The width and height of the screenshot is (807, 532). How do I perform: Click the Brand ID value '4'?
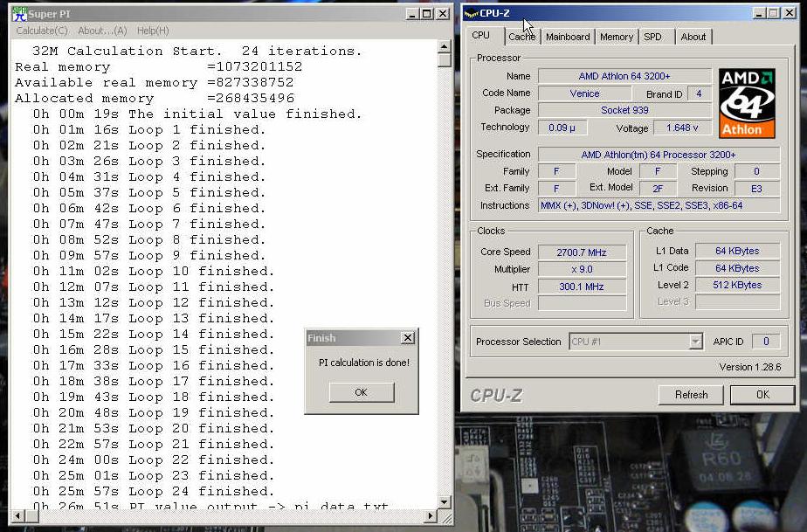(699, 93)
